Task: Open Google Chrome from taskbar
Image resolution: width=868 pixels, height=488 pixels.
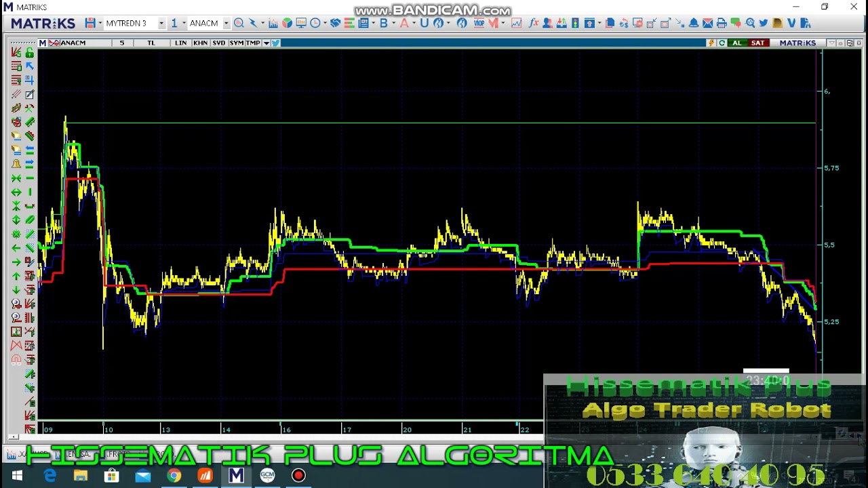Action: point(174,476)
